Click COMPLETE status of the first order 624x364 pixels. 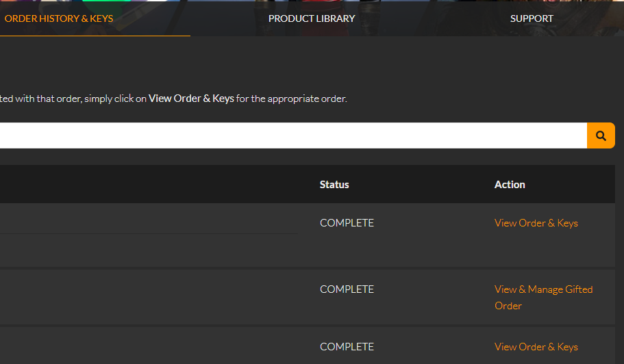[347, 223]
